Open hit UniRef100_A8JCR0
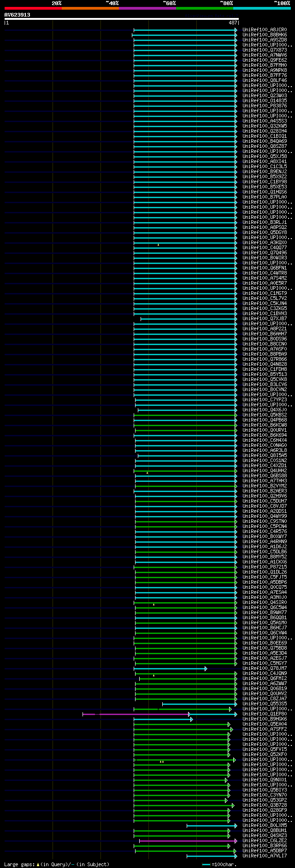 (265, 30)
